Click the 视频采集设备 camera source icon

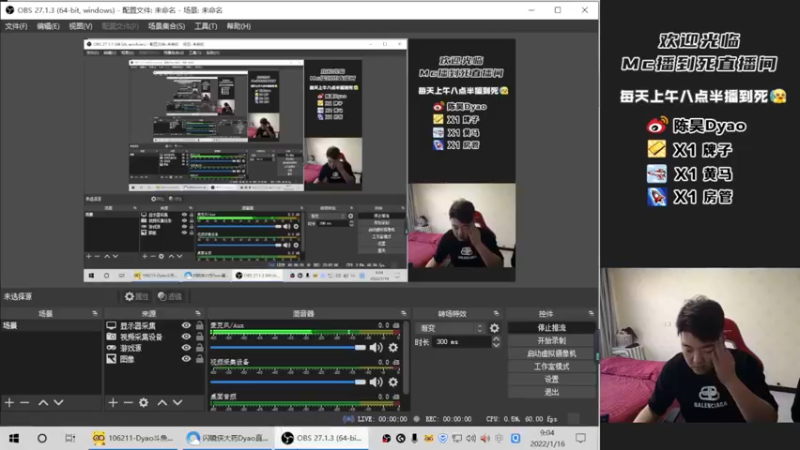(111, 337)
